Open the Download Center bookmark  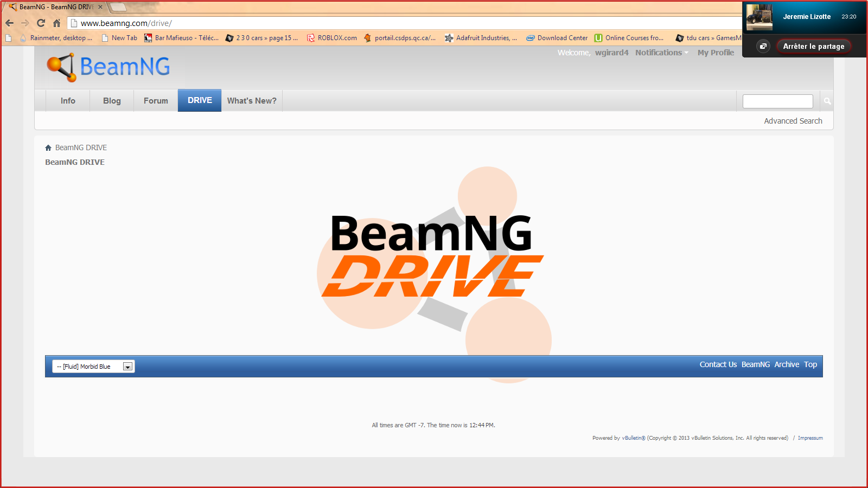coord(557,38)
